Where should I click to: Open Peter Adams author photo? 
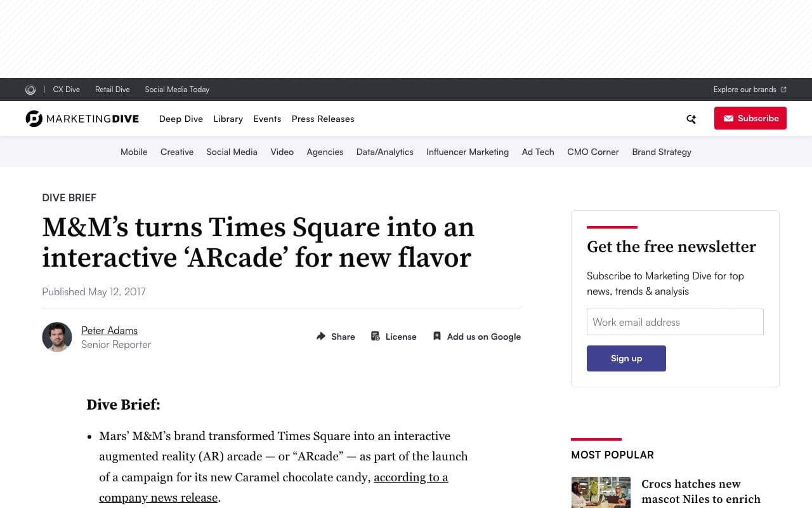tap(57, 337)
